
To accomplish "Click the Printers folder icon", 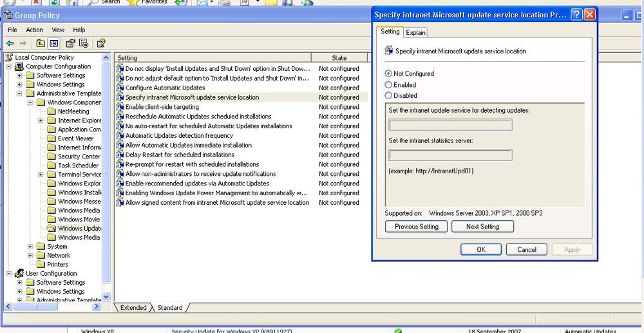I will [x=41, y=264].
